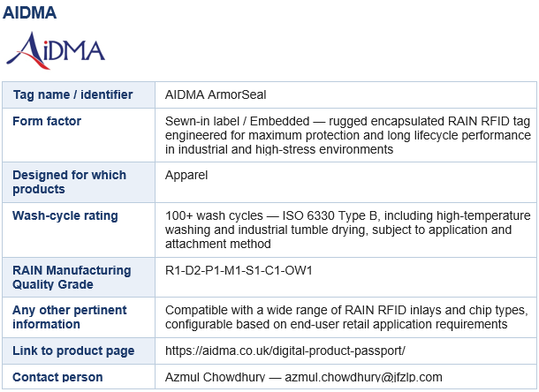Click the Sewn-in label / Embedded description
This screenshot has width=539, height=392.
point(347,135)
